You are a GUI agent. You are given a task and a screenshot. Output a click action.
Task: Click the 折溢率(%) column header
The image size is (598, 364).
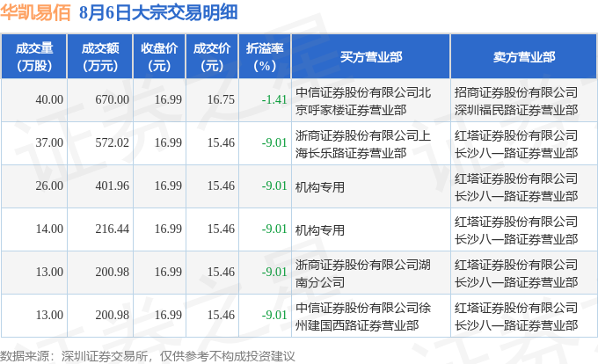pyautogui.click(x=265, y=57)
